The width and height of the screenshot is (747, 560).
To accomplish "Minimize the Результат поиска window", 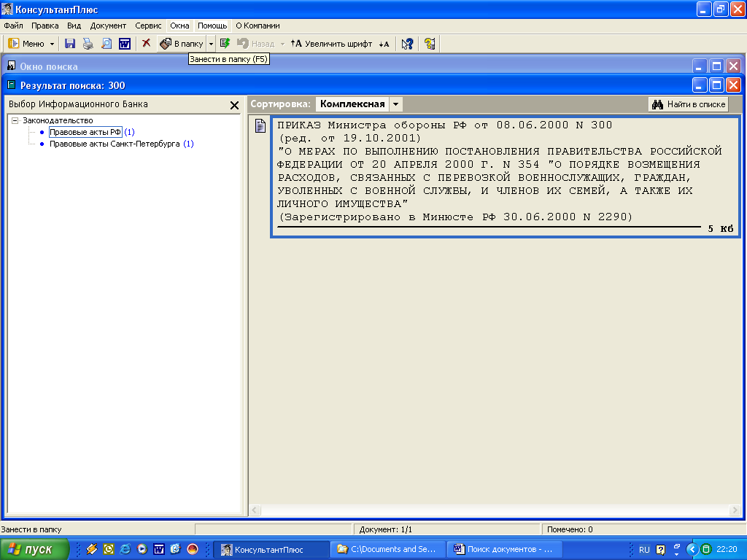I will pyautogui.click(x=699, y=85).
